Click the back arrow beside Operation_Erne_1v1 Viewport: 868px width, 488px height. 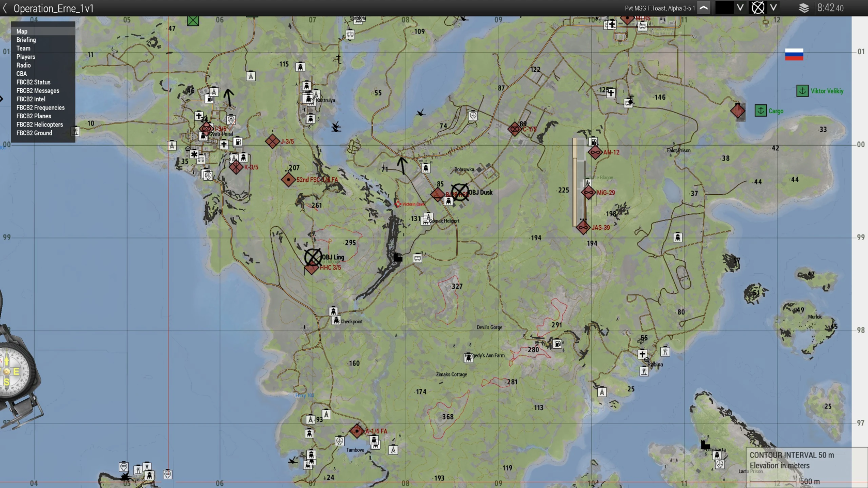[5, 8]
